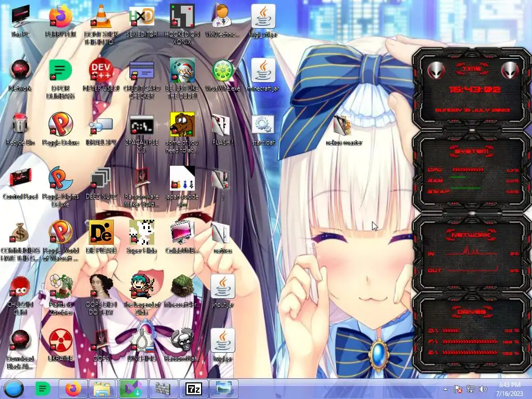Open the volume speaker tray icon

(483, 389)
